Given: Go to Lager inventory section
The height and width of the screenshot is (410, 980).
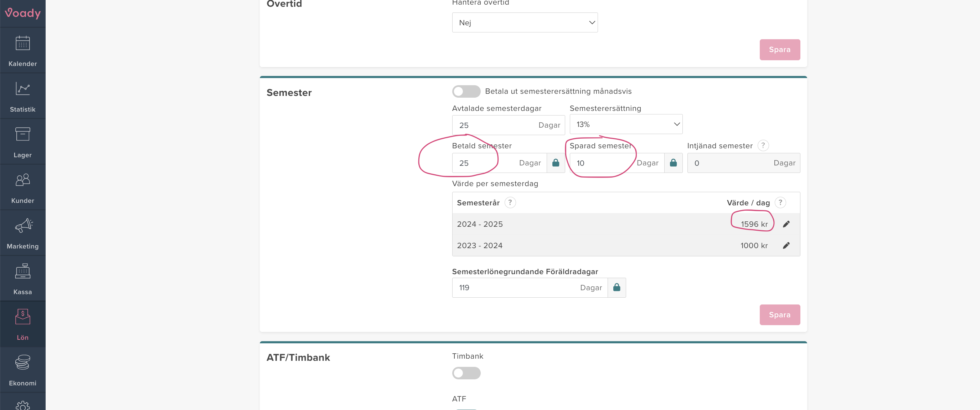Looking at the screenshot, I should coord(22,142).
